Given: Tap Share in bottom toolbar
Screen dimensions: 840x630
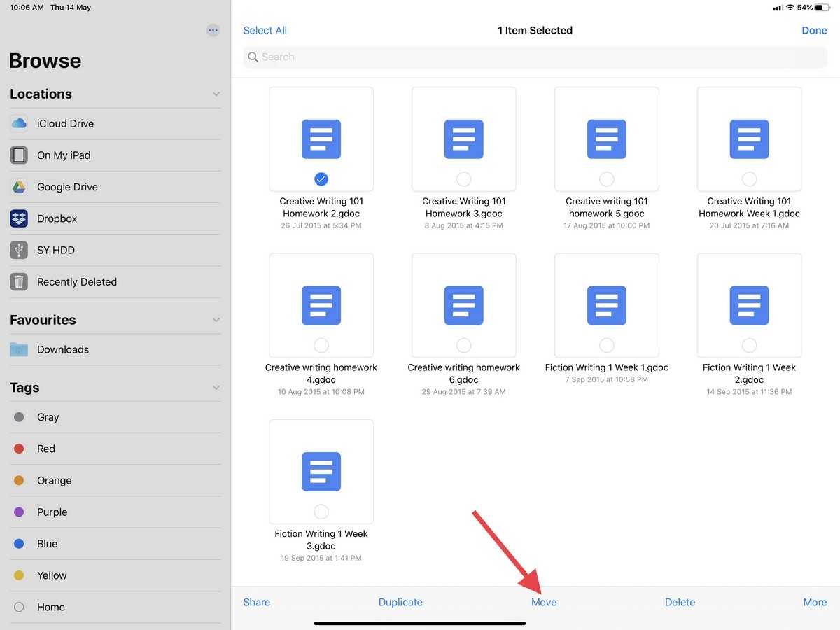Looking at the screenshot, I should coord(257,602).
